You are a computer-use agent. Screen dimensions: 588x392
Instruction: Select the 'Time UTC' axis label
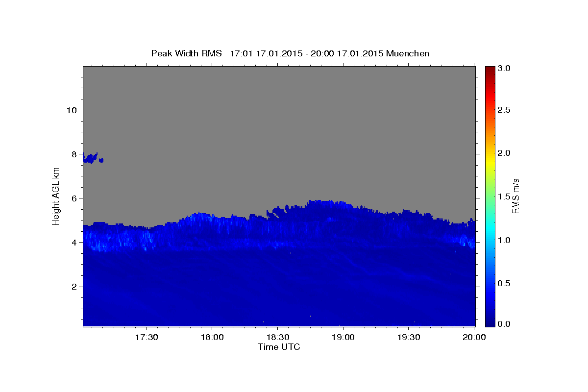[279, 347]
